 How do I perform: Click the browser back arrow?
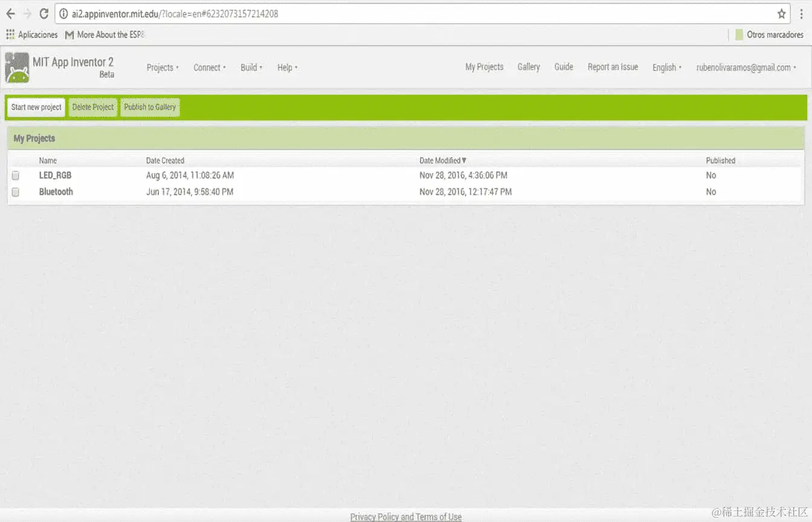coord(10,13)
